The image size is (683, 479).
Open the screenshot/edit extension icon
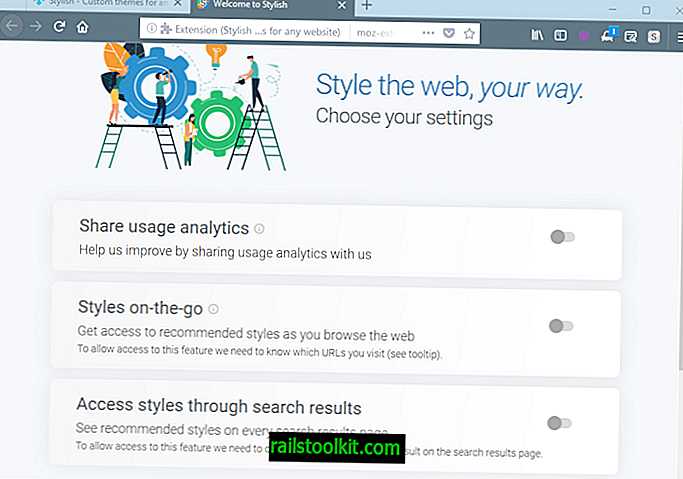[630, 37]
